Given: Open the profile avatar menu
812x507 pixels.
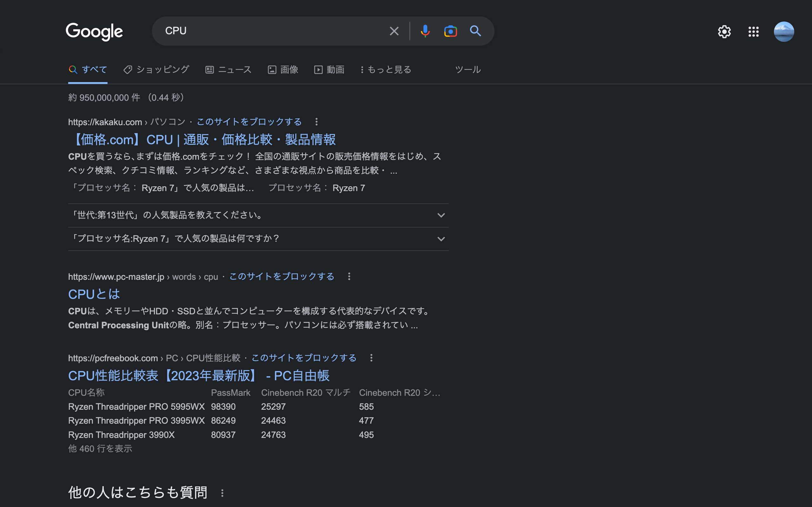Looking at the screenshot, I should pos(783,31).
